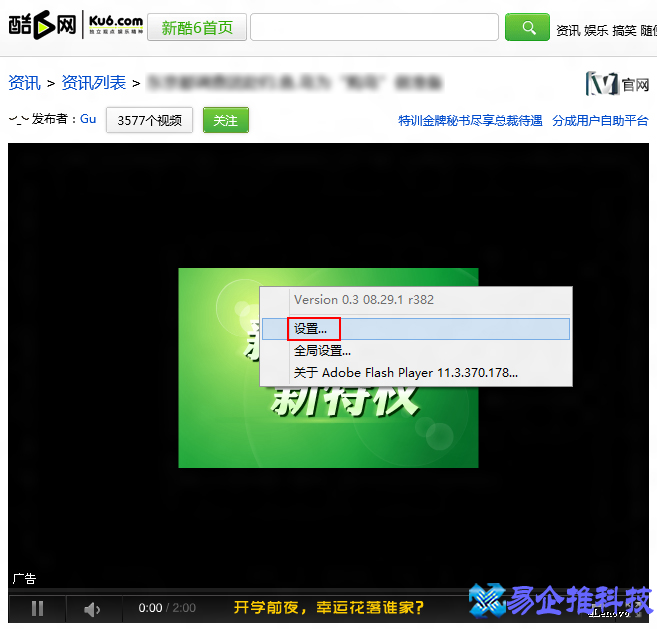Click the green search magnifier button

point(527,27)
